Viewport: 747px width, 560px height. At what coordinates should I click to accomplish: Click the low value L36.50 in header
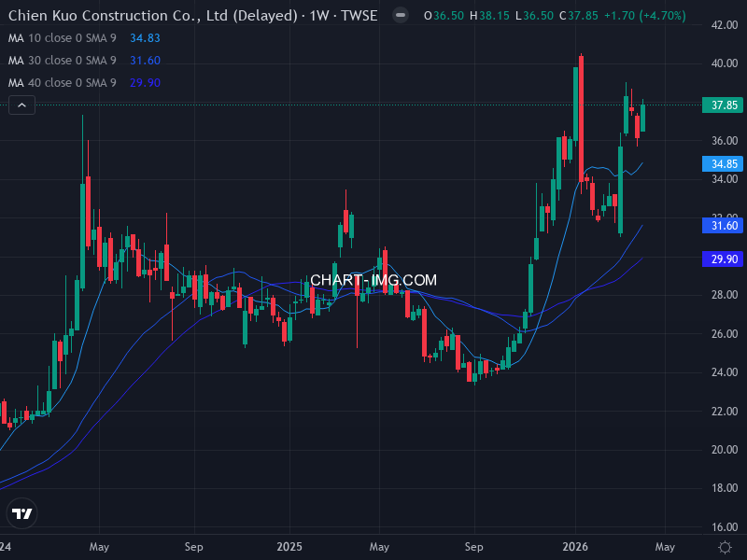(x=534, y=16)
